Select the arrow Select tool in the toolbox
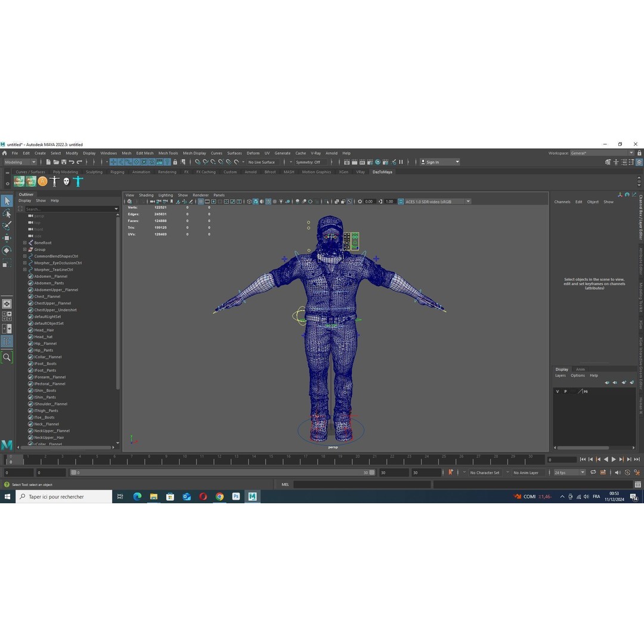 [x=7, y=201]
